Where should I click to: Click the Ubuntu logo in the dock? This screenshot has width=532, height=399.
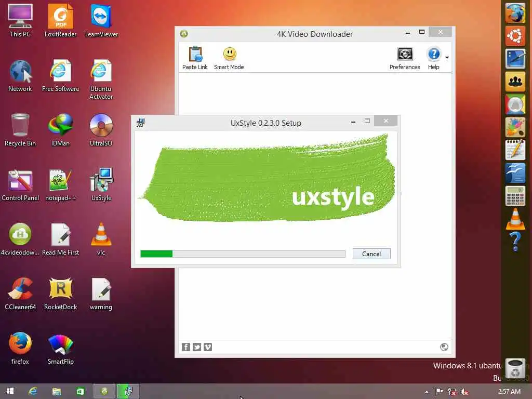point(515,36)
